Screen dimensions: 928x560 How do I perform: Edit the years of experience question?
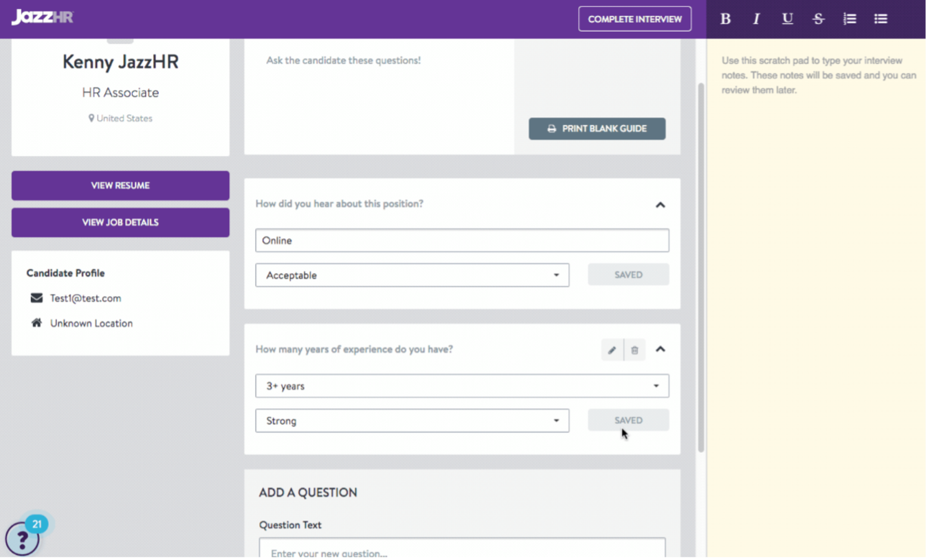click(x=612, y=350)
